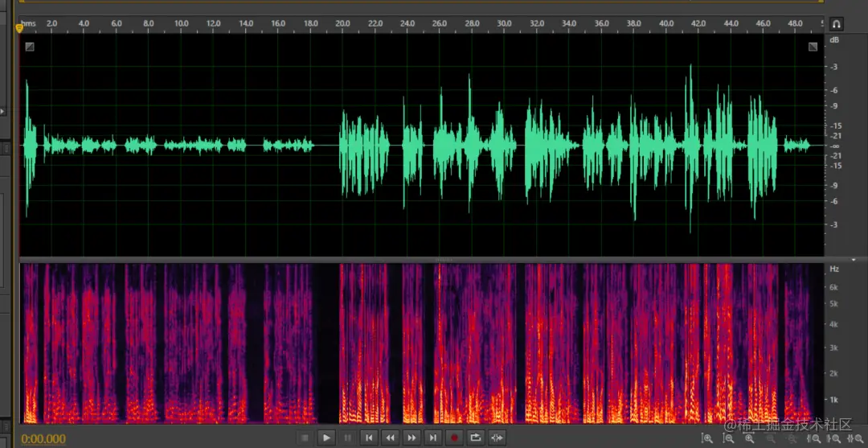This screenshot has height=448, width=868.
Task: Click the square icon at waveform's top-left corner
Action: point(30,47)
